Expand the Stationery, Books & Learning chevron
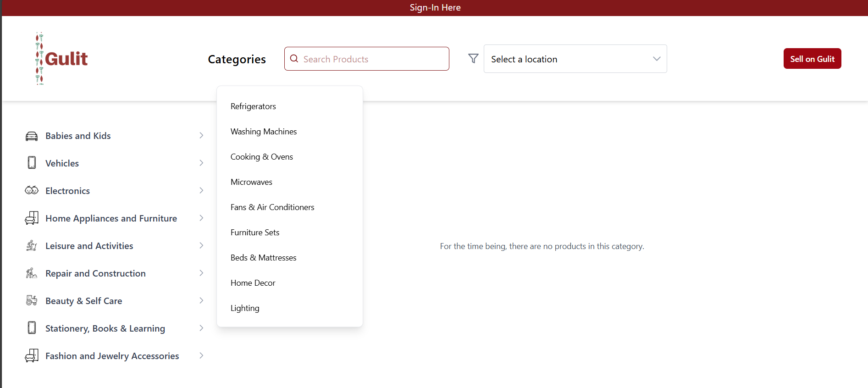Image resolution: width=868 pixels, height=388 pixels. tap(201, 328)
